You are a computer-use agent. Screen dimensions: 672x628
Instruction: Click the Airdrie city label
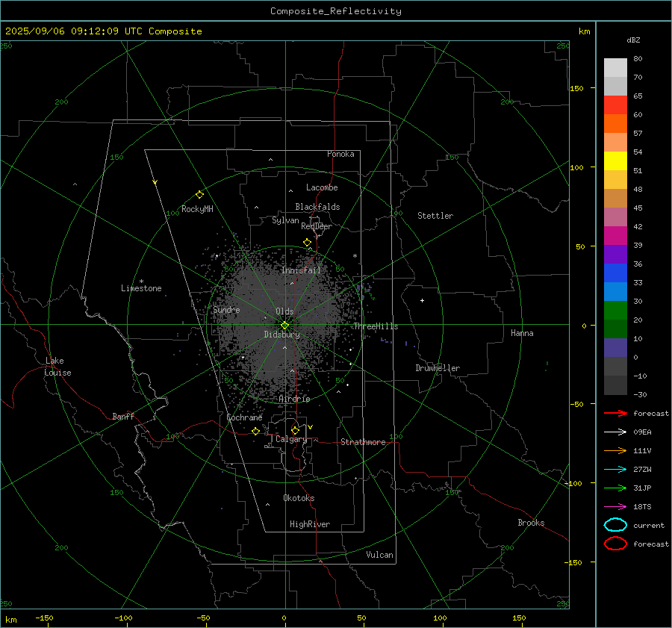(294, 399)
